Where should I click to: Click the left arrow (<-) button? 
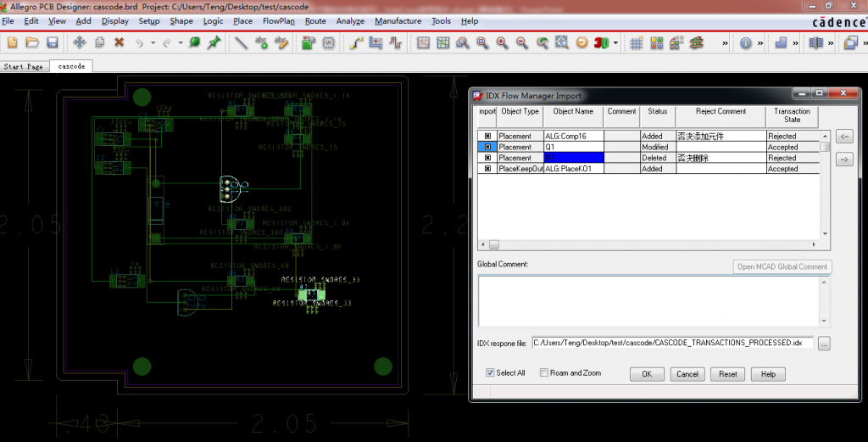[x=844, y=137]
